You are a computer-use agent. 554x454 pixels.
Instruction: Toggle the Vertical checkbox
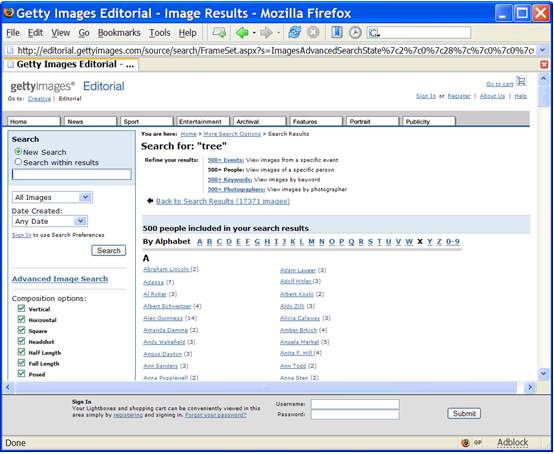point(21,308)
